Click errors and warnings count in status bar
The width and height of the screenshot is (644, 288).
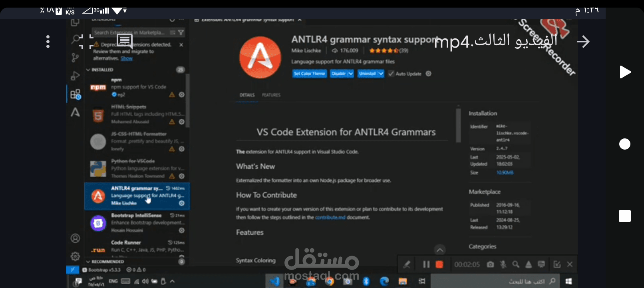coord(136,270)
